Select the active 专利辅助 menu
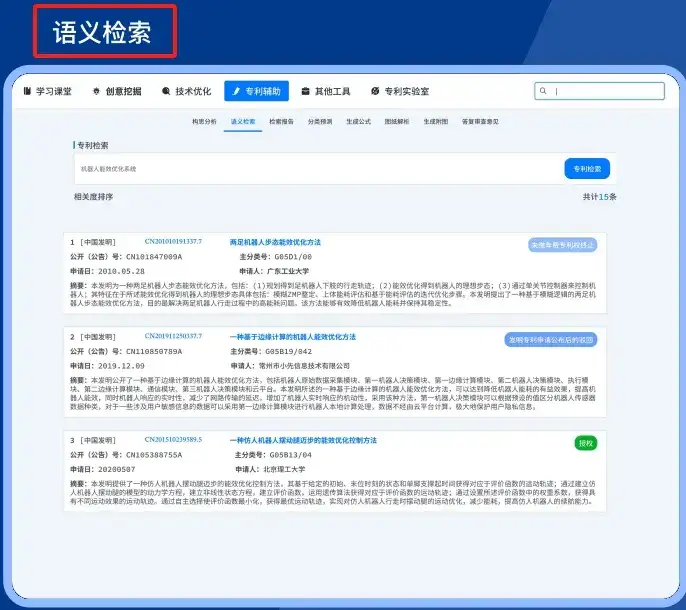 [x=256, y=91]
